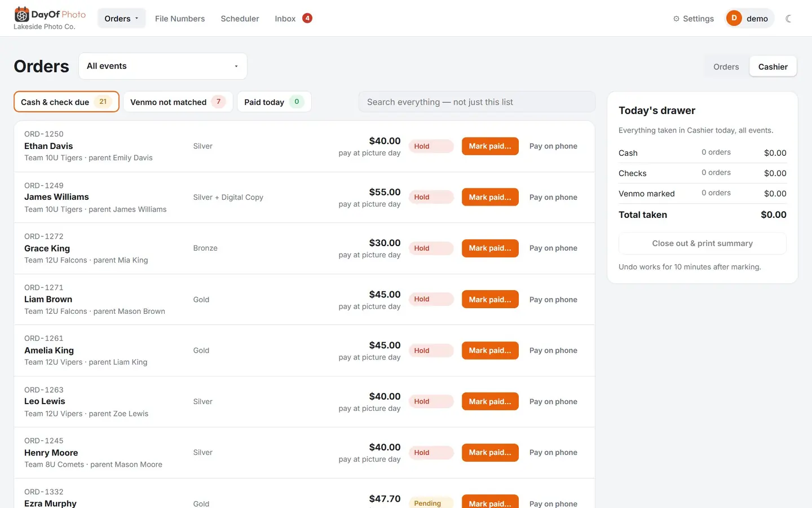The width and height of the screenshot is (812, 508).
Task: Focus the Search everything field
Action: (x=476, y=102)
